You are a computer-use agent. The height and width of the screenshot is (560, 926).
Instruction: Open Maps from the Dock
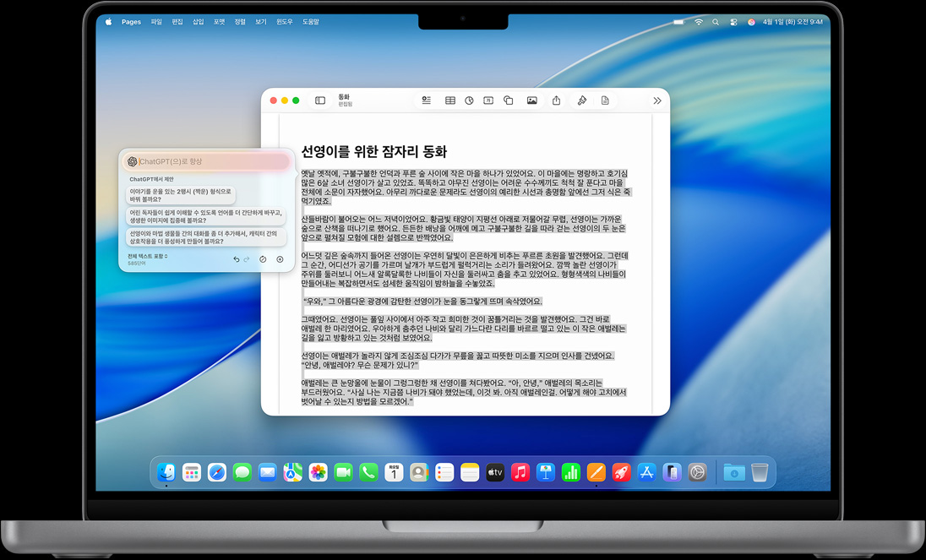click(x=293, y=472)
